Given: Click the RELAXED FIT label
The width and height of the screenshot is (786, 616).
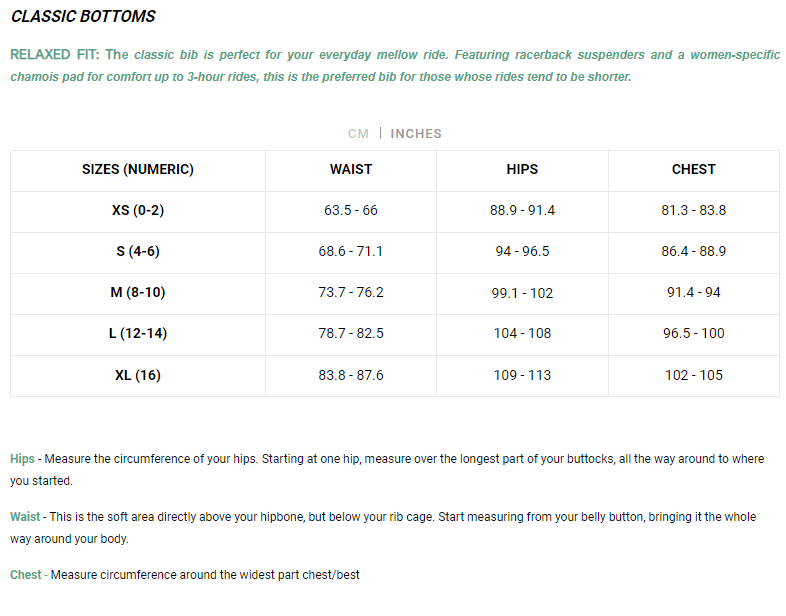Looking at the screenshot, I should [x=55, y=55].
